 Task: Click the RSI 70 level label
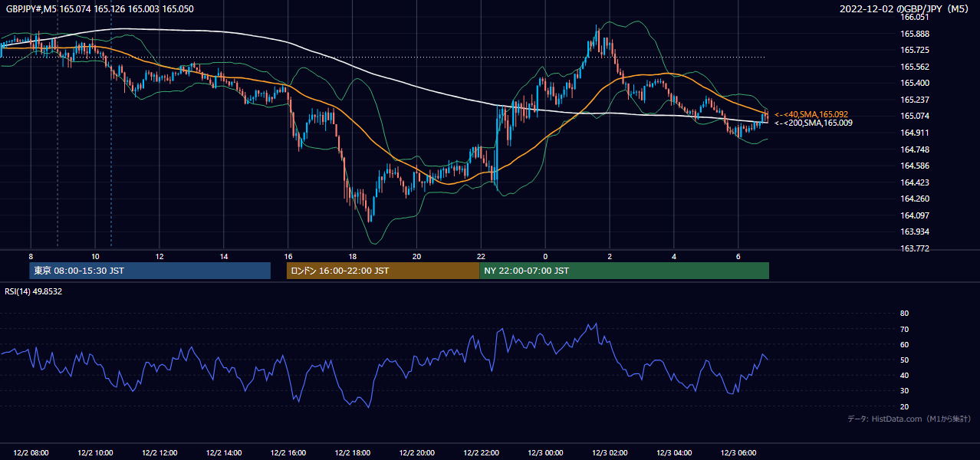click(x=904, y=329)
